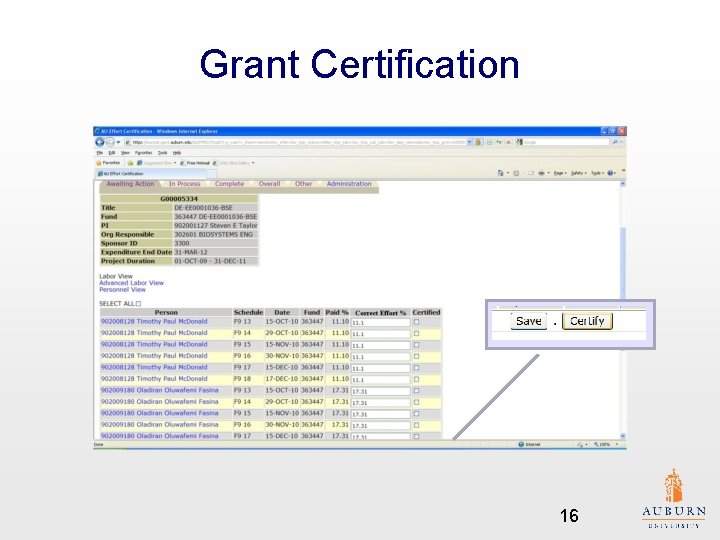Viewport: 720px width, 540px height.
Task: Click Correct Effort field for Fasina F9 14
Action: click(380, 403)
